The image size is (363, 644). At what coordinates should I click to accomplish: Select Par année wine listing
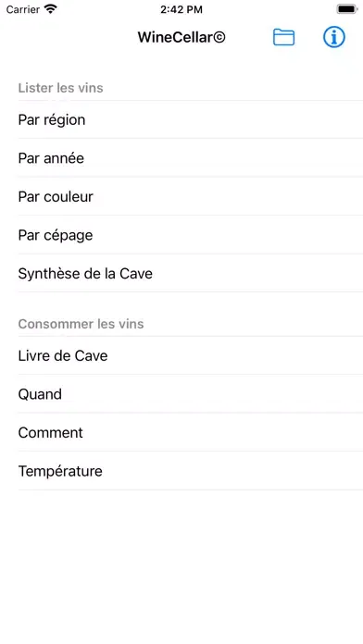pos(181,158)
